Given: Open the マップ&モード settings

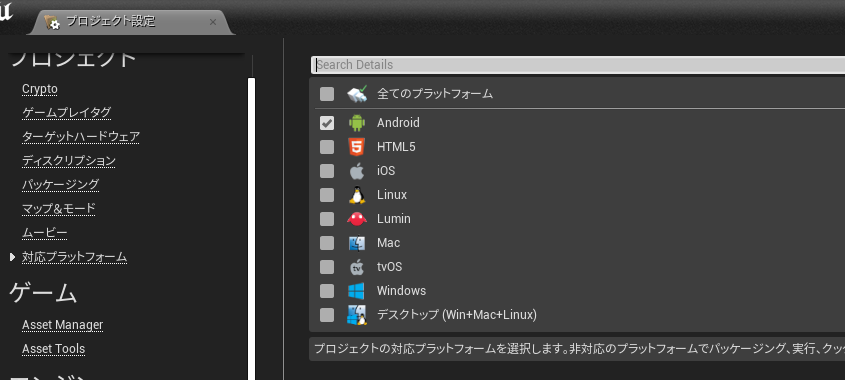Looking at the screenshot, I should [x=59, y=209].
